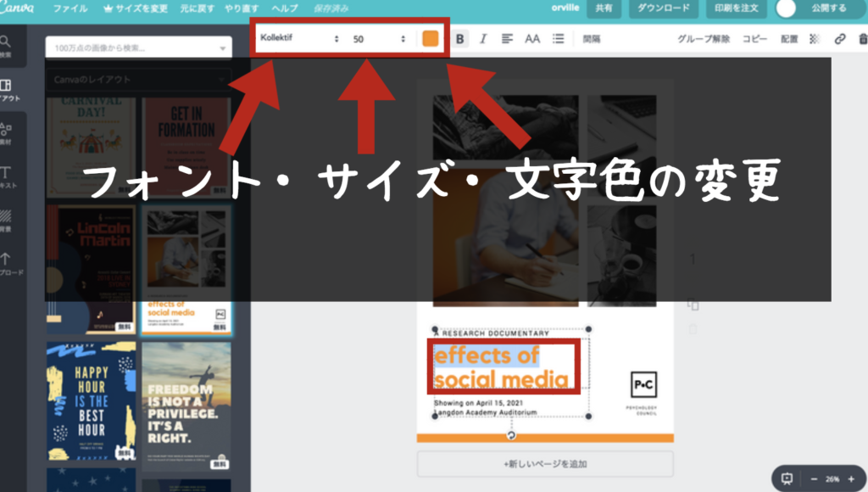The height and width of the screenshot is (492, 868).
Task: Open the layouts sidebar tab
Action: point(8,90)
